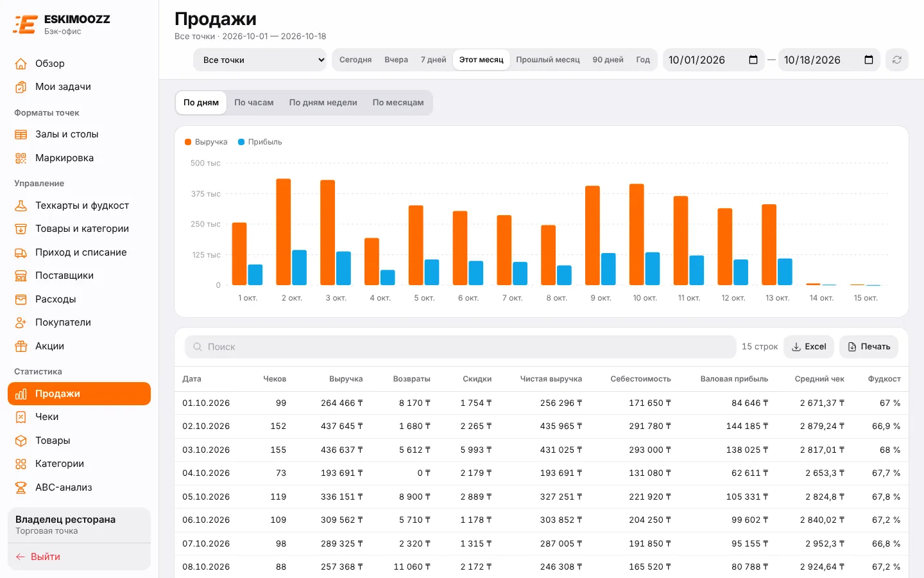Export the table with the Excel button
The width and height of the screenshot is (924, 578).
click(x=809, y=347)
